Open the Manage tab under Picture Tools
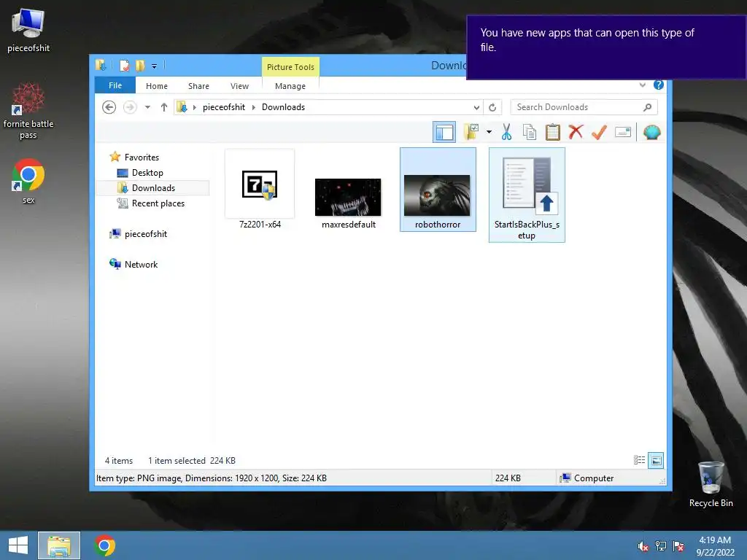The width and height of the screenshot is (747, 560). [290, 86]
